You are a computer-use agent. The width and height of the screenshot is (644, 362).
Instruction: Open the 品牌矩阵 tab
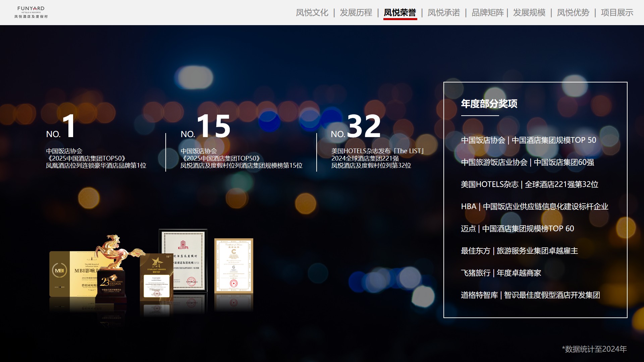point(488,13)
